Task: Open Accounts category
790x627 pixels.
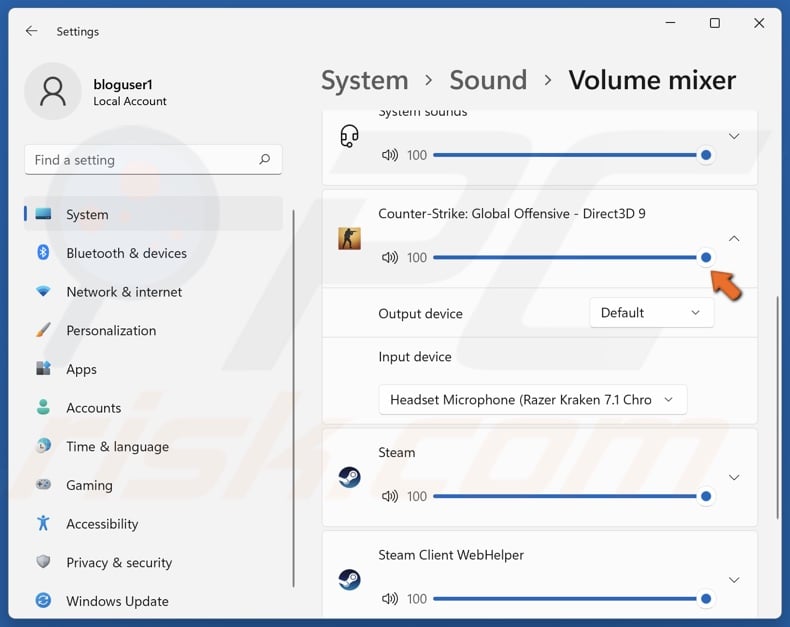Action: (153, 407)
